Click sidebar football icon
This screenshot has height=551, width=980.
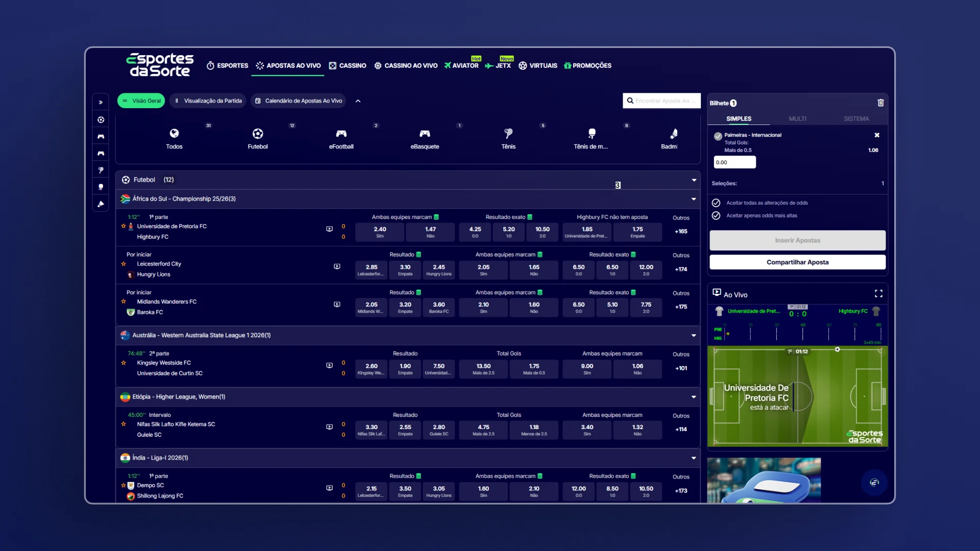tap(101, 119)
